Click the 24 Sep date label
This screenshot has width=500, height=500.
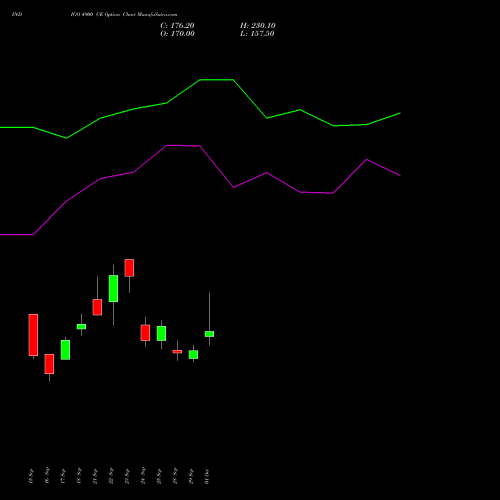143,476
